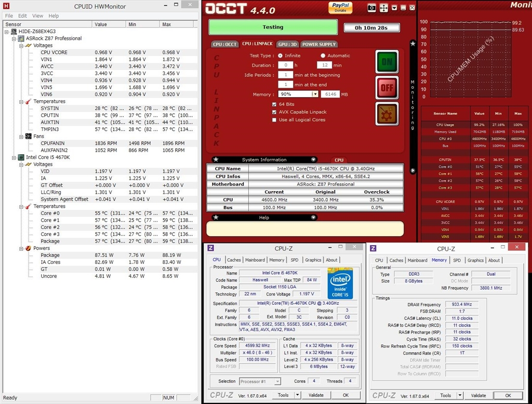Image resolution: width=532 pixels, height=404 pixels.
Task: Select the Infinite test type radio
Action: point(280,56)
